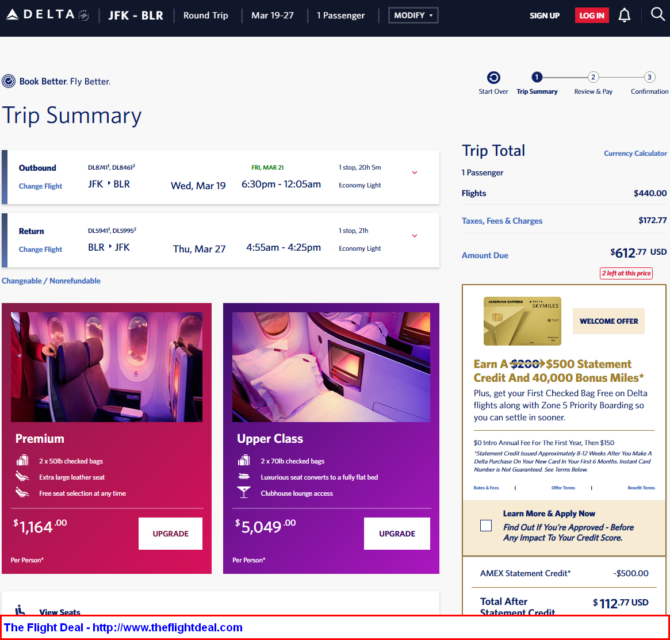Expand the Outbound flight details chevron

click(414, 172)
